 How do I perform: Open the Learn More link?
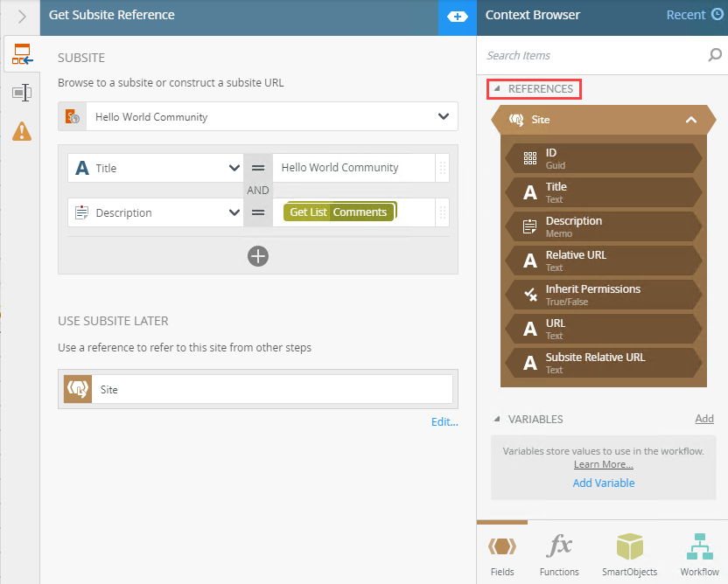coord(603,464)
